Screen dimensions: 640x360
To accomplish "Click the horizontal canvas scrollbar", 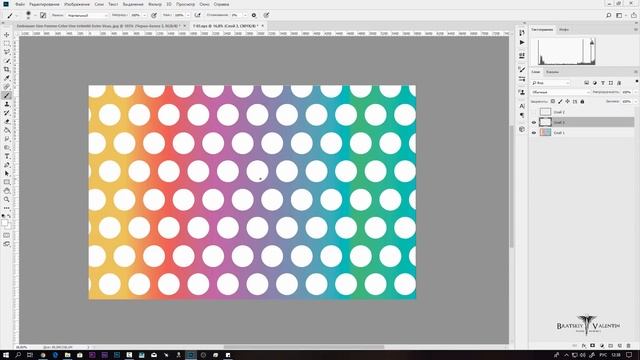I will point(304,347).
